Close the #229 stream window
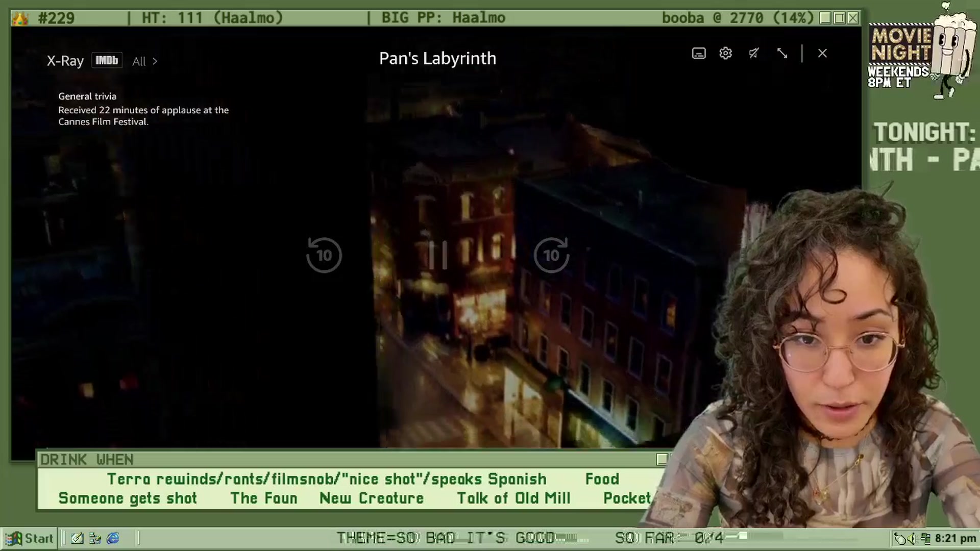Screen dimensions: 980x551 click(853, 18)
